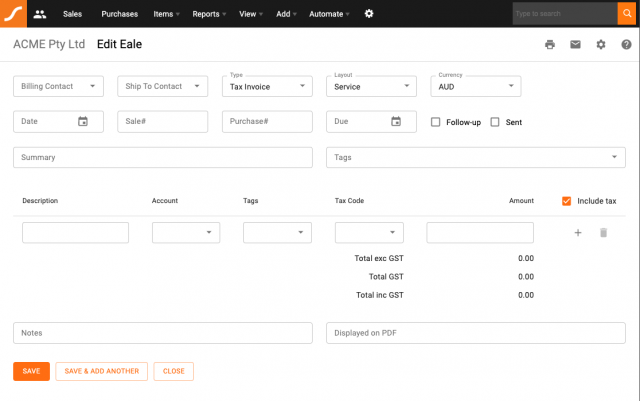640x401 pixels.
Task: Click the line item Amount input
Action: 480,233
